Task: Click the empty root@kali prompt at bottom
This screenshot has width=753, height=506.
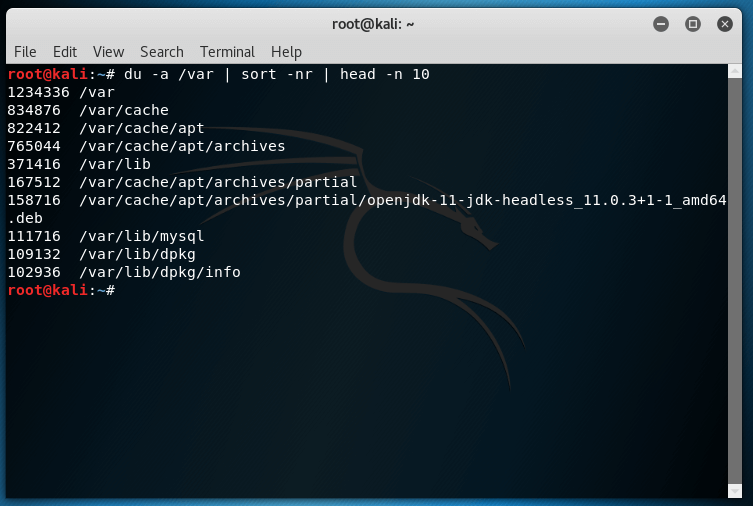Action: pos(61,290)
